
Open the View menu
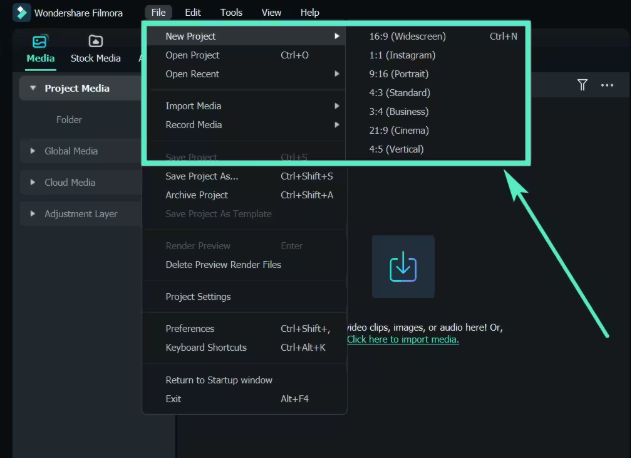271,12
